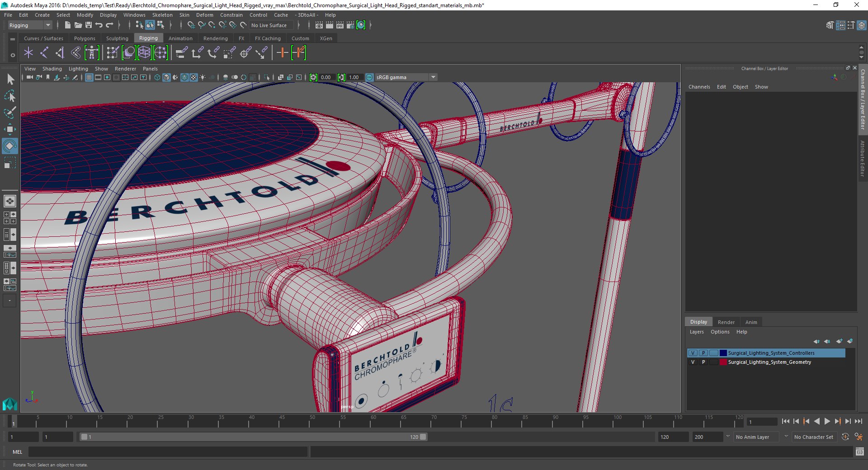Toggle visibility of Surgical_Lighting_System_Geometry layer
This screenshot has width=868, height=470.
[x=693, y=362]
